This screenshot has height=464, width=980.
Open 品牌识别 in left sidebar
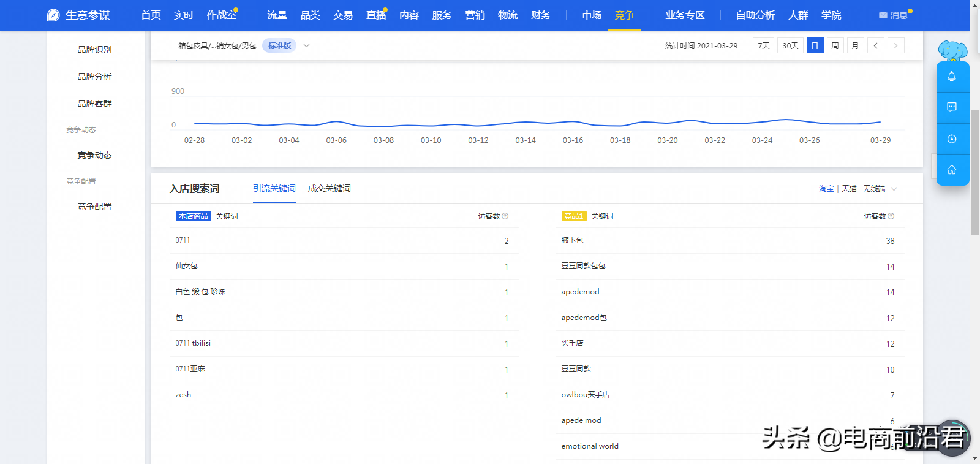pyautogui.click(x=95, y=50)
